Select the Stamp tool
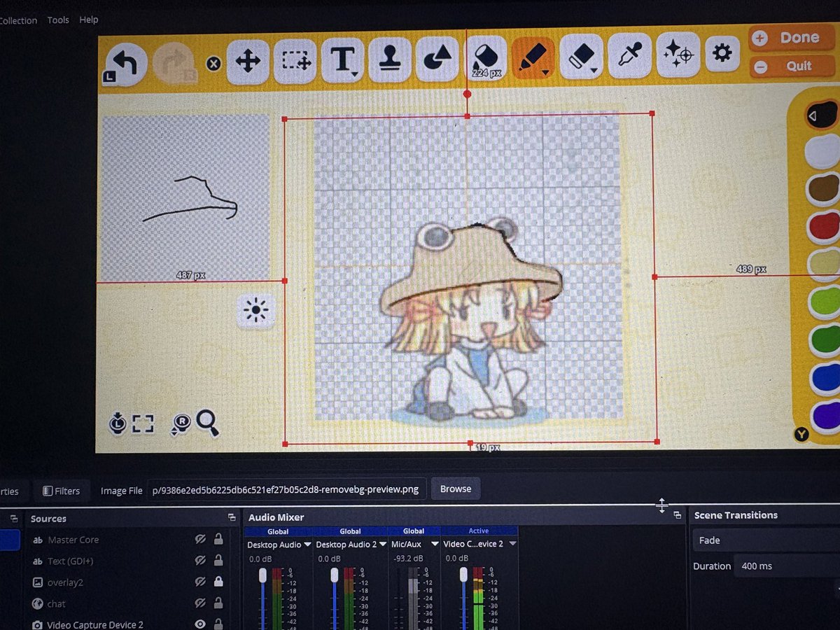 [388, 60]
